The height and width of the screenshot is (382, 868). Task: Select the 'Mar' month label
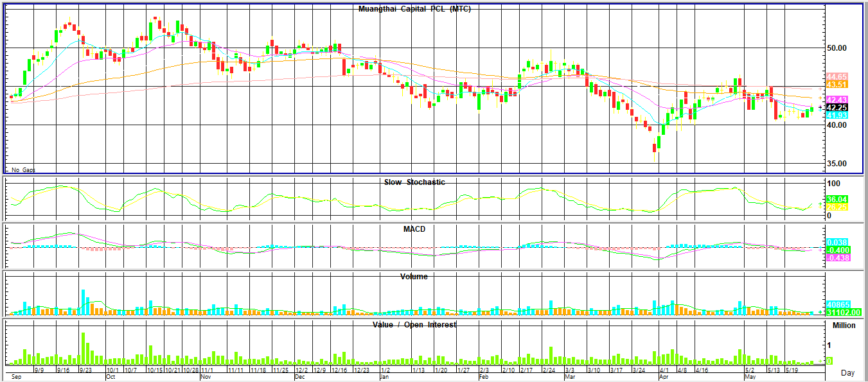(570, 378)
